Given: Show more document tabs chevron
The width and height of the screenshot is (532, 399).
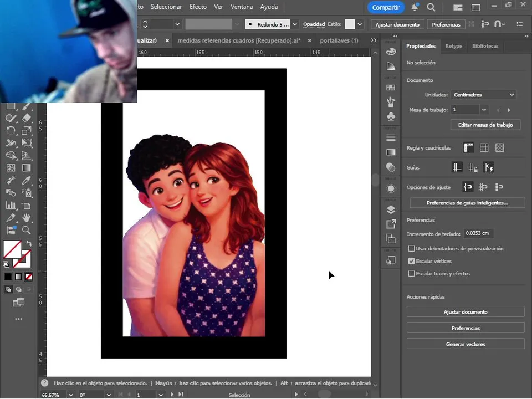Looking at the screenshot, I should [x=374, y=40].
